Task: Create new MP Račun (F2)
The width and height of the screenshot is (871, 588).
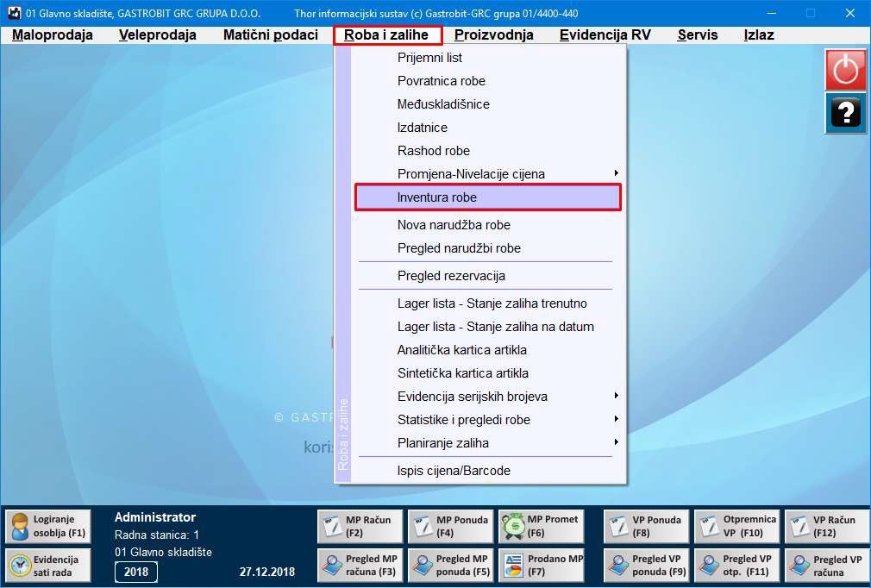Action: (x=360, y=526)
